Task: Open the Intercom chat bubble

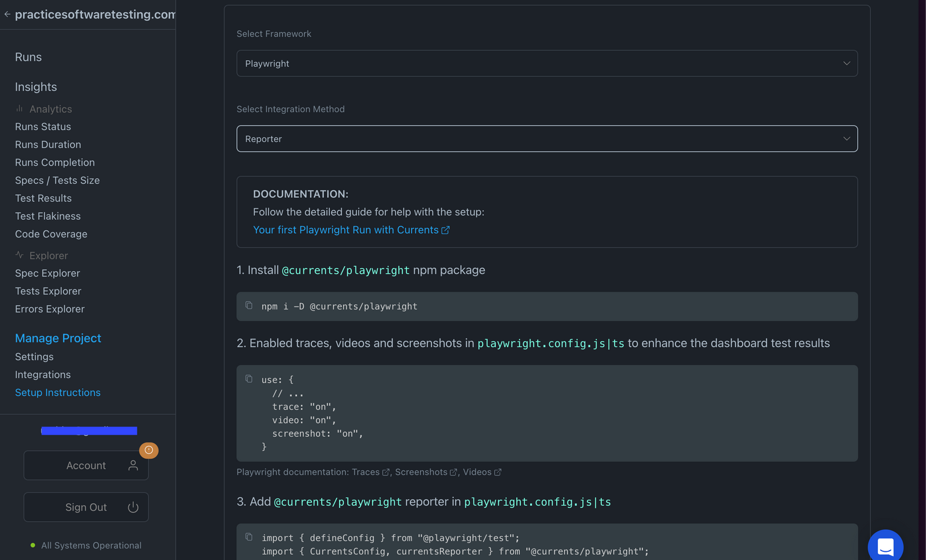Action: point(885,545)
